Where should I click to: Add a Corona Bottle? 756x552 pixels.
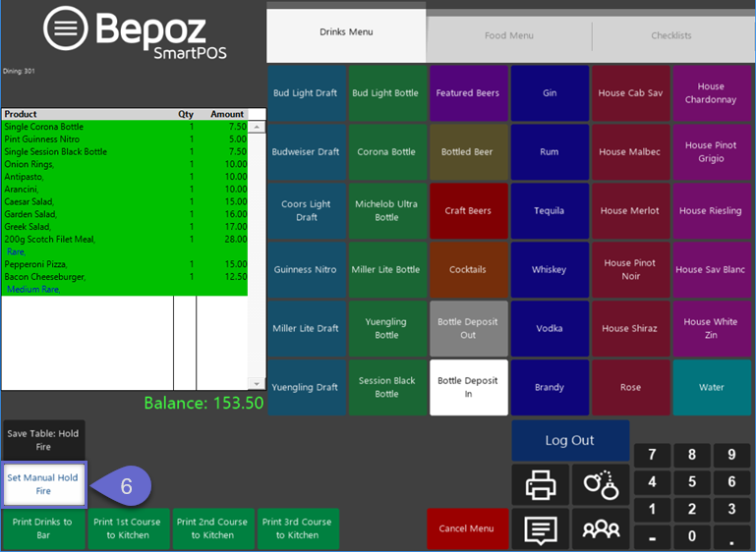387,151
